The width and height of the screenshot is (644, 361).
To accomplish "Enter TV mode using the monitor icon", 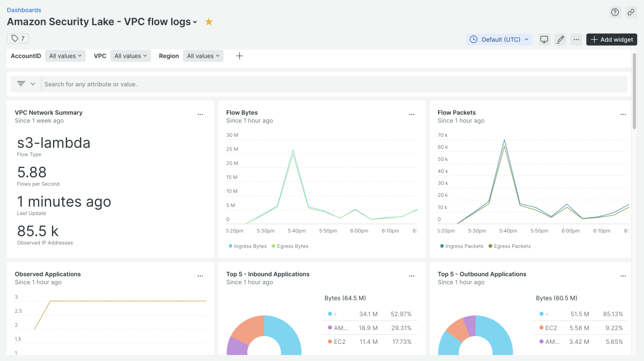I will pyautogui.click(x=544, y=39).
